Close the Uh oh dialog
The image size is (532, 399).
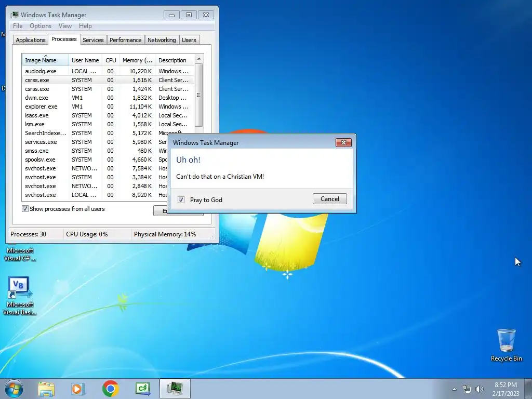343,142
